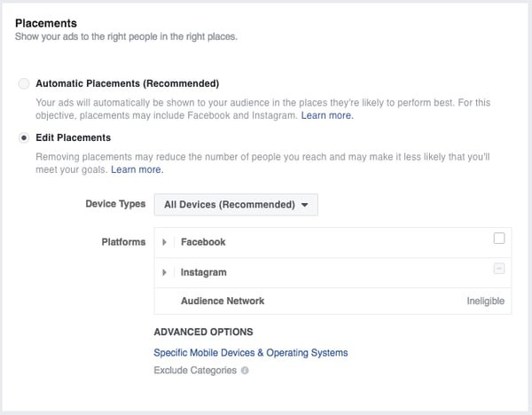Select the Automatic Placements radio button
This screenshot has width=532, height=415.
tap(24, 84)
